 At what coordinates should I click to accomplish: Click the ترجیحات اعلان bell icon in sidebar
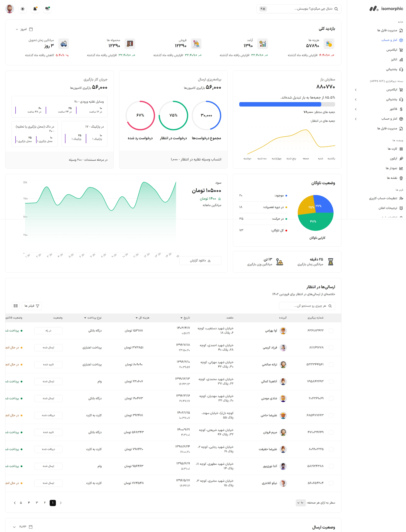click(x=401, y=208)
